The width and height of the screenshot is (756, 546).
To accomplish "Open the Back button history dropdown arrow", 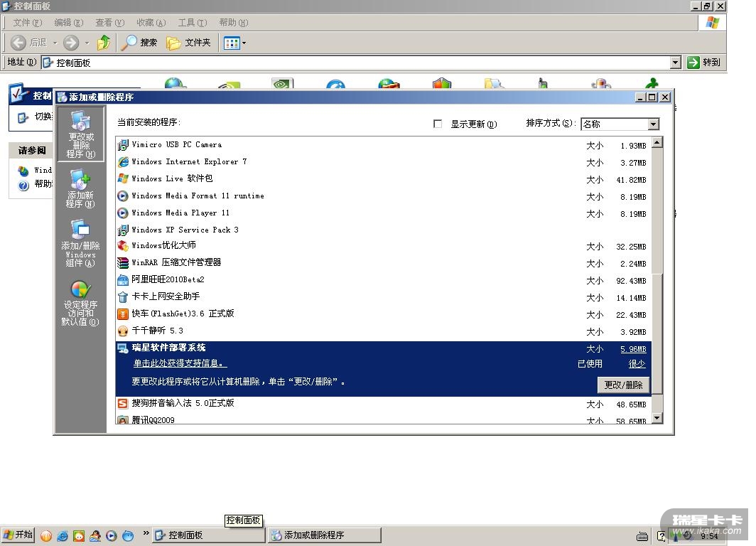I will [55, 43].
